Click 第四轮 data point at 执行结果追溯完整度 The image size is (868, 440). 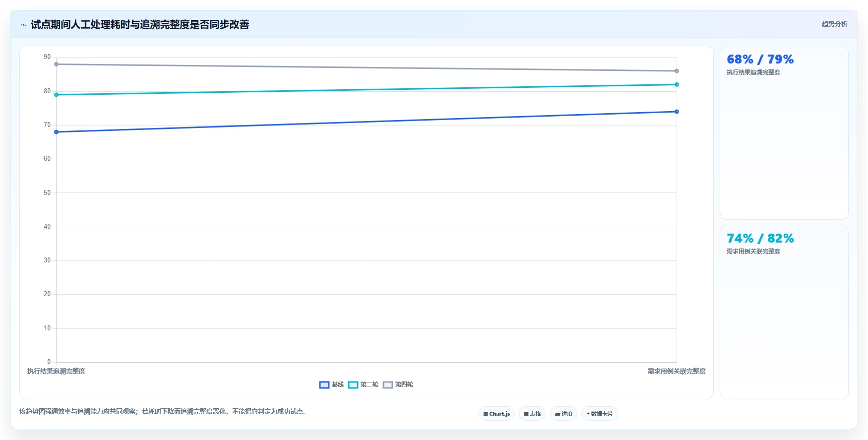[x=56, y=64]
